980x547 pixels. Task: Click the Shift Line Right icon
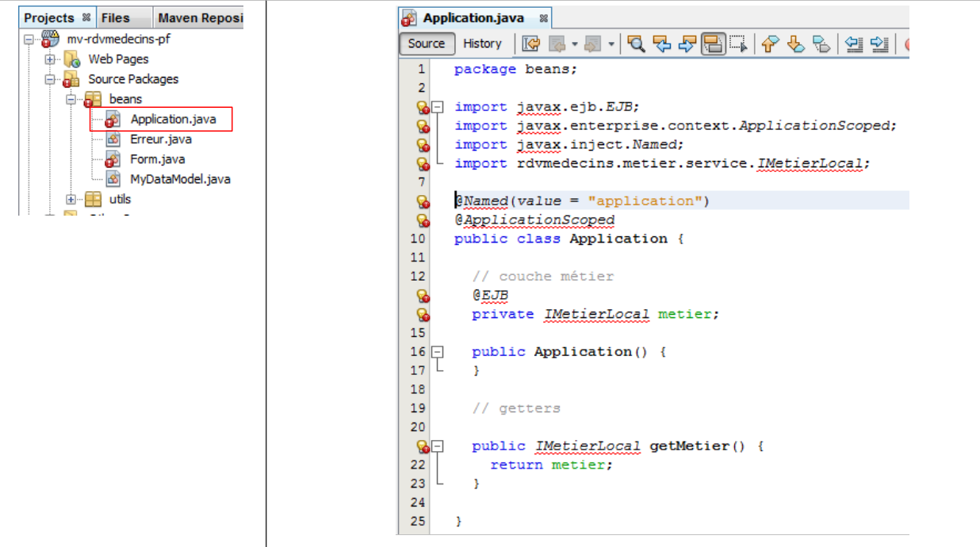tap(879, 44)
